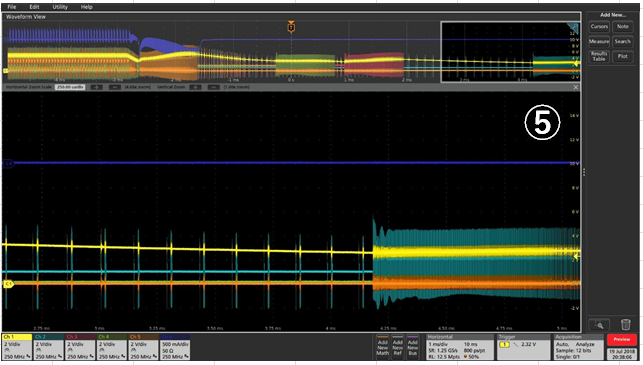Open the File menu
This screenshot has width=643, height=365.
point(11,7)
